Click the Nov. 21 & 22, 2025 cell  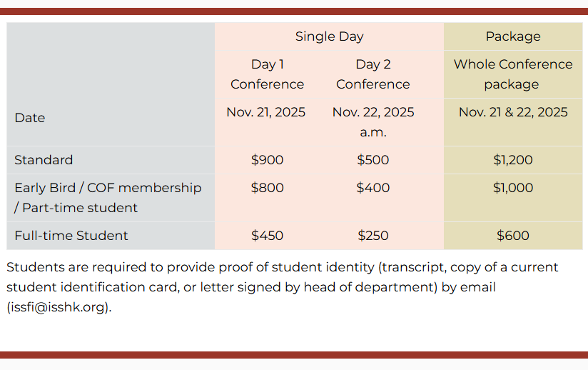[513, 112]
